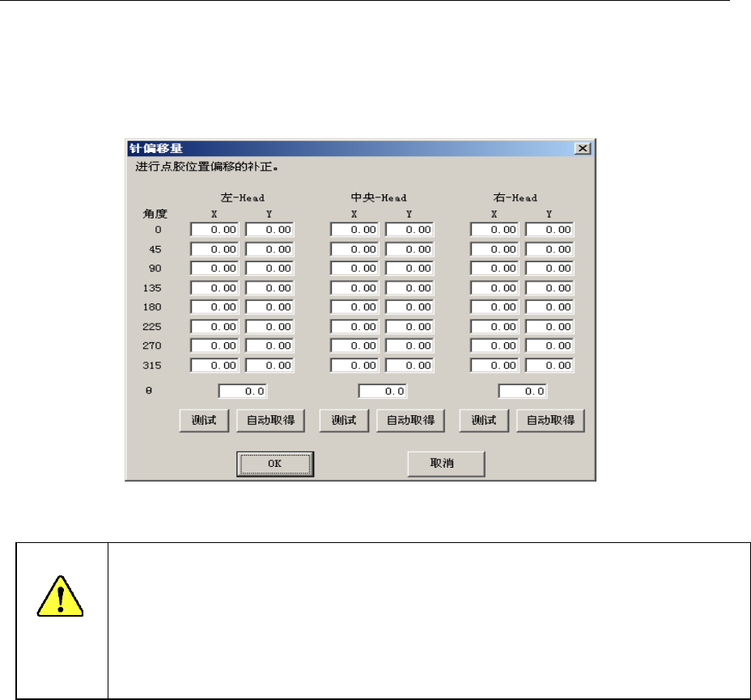This screenshot has width=751, height=700.
Task: Select 左-Head Y field at angle 0
Action: point(269,230)
